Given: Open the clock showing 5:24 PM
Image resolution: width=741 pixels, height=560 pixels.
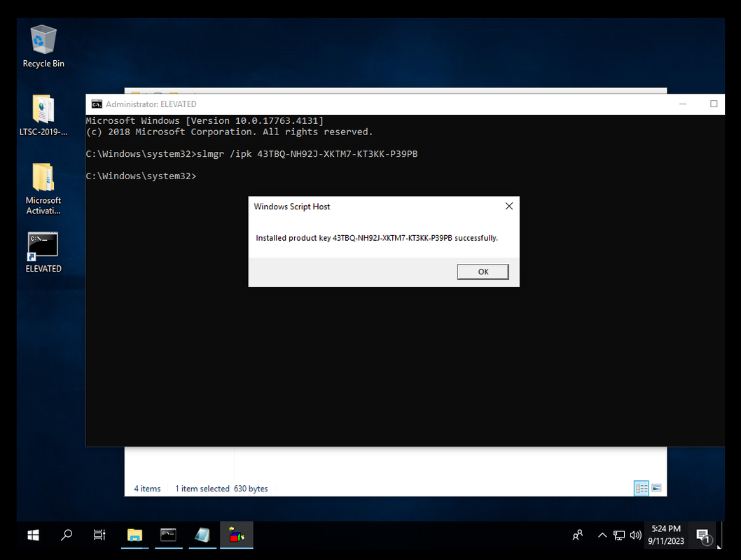Looking at the screenshot, I should point(666,535).
